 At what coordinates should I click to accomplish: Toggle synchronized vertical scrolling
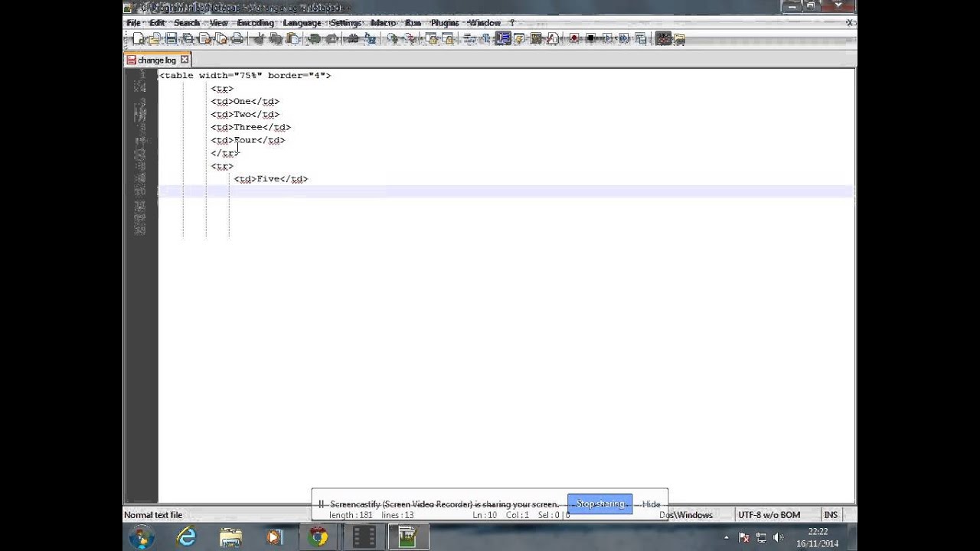coord(431,38)
